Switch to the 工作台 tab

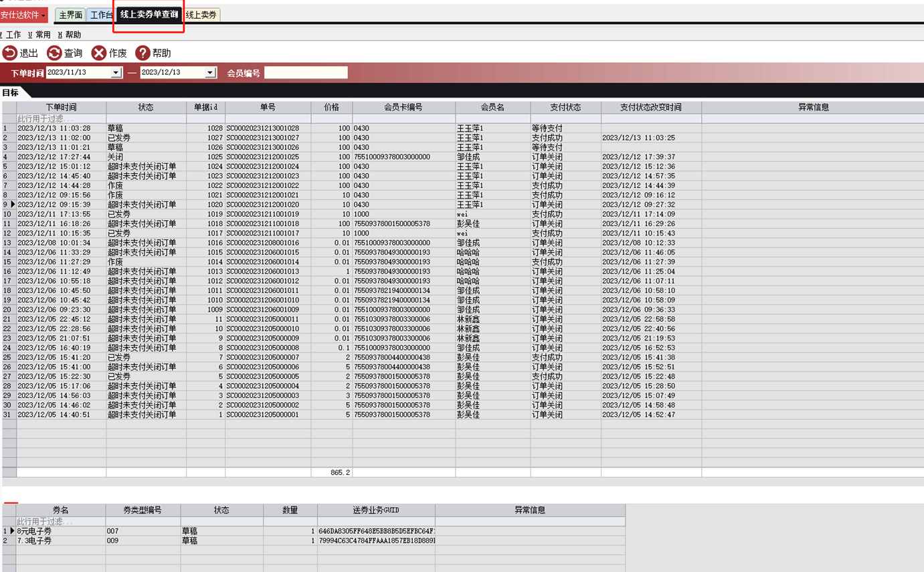(101, 15)
